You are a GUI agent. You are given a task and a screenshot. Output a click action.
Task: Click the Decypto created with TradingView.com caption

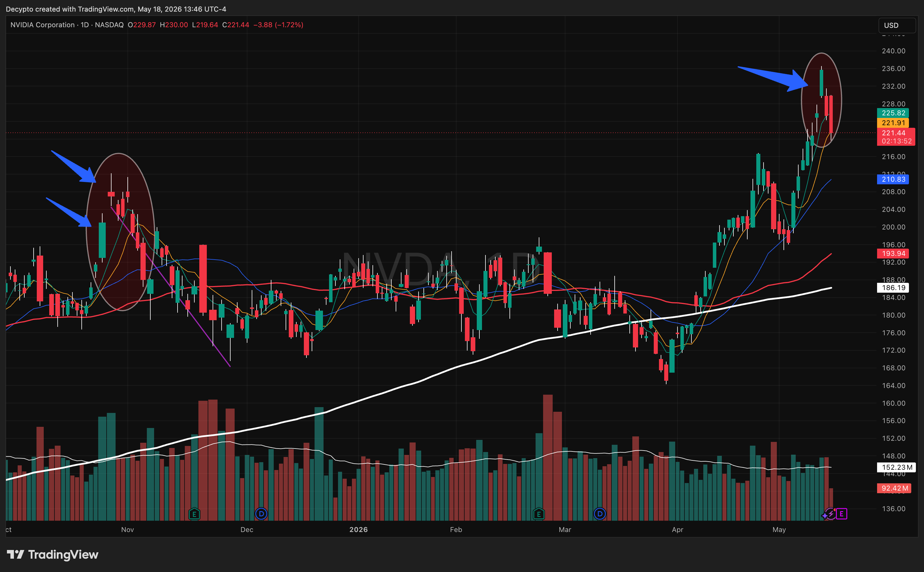(116, 9)
